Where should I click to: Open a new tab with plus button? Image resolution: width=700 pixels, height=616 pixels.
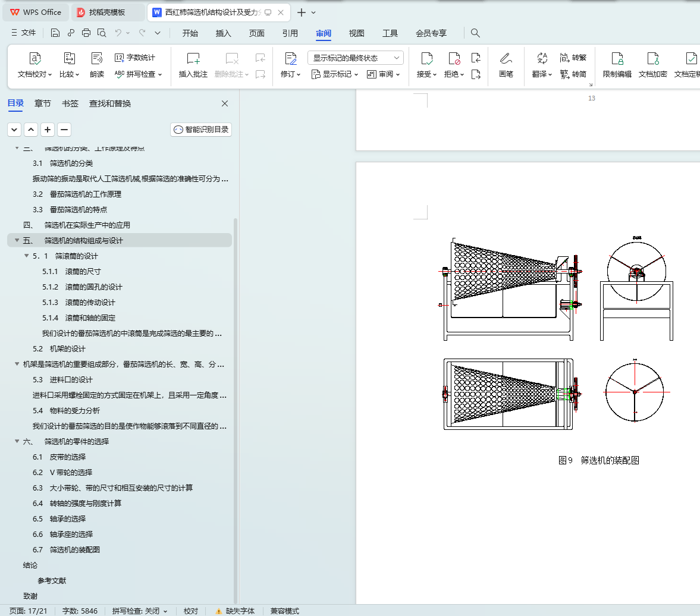click(x=302, y=12)
